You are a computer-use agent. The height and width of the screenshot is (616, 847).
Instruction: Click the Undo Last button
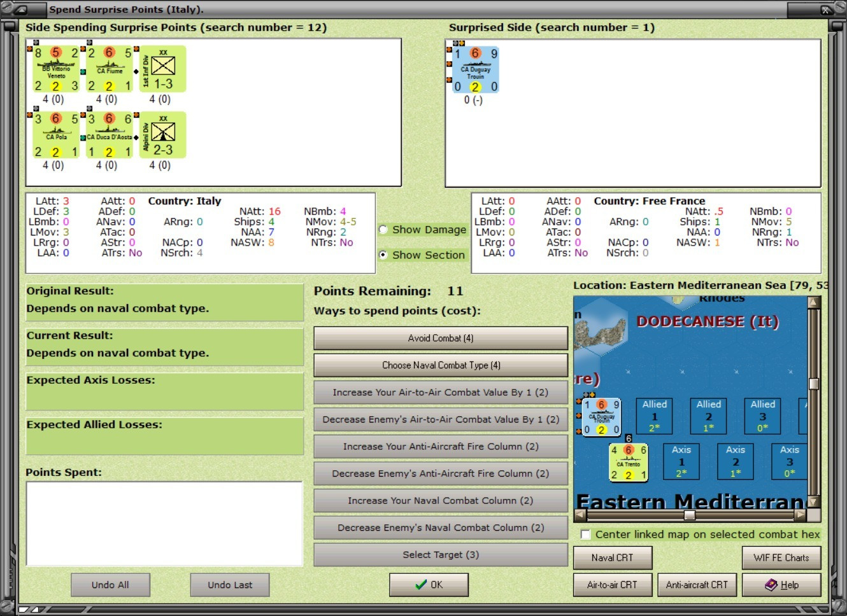pyautogui.click(x=230, y=585)
